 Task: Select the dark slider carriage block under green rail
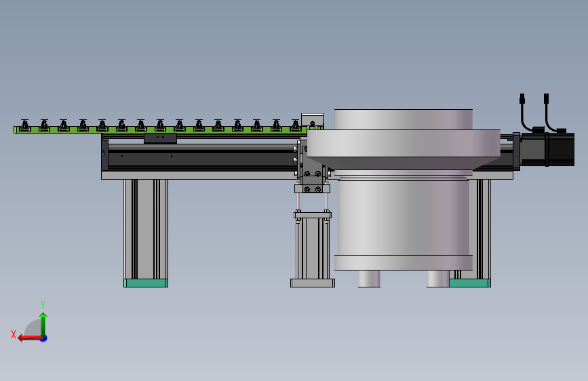(160, 138)
